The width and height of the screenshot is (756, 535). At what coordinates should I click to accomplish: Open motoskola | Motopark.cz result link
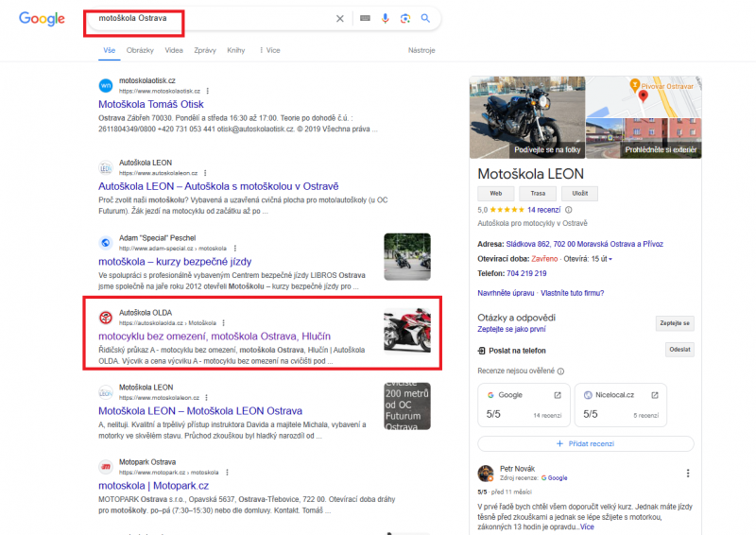click(x=153, y=486)
